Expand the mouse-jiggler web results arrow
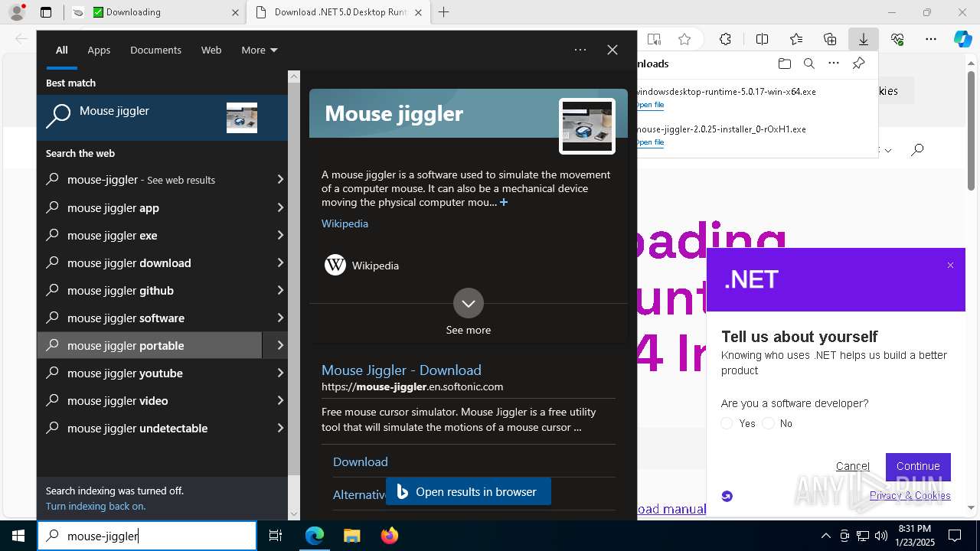 (x=280, y=180)
